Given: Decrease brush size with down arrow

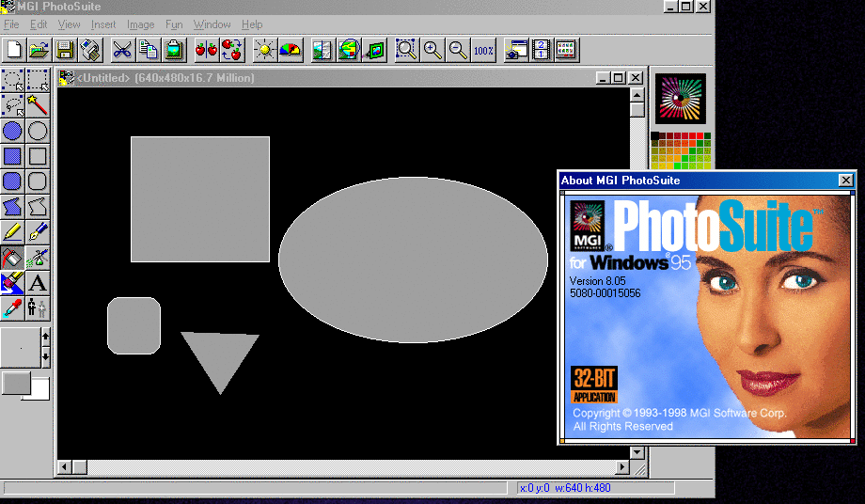Looking at the screenshot, I should click(x=45, y=357).
